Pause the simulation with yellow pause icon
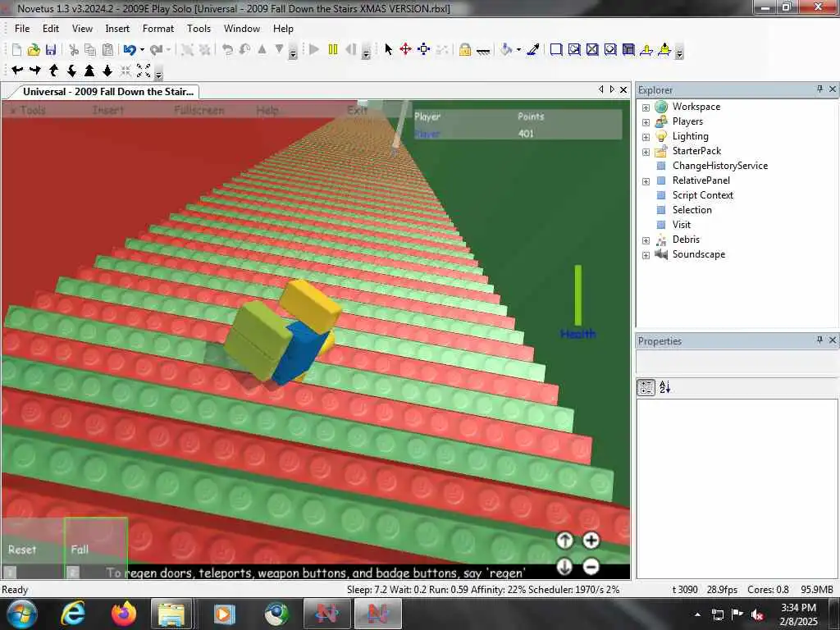The image size is (840, 630). pos(333,50)
